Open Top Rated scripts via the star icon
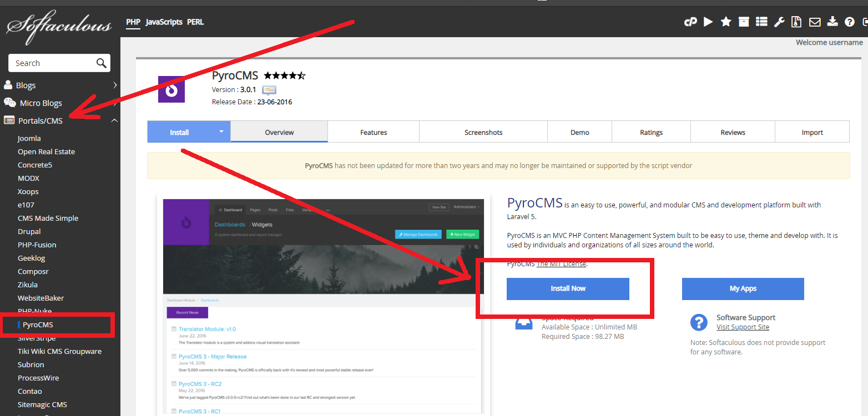This screenshot has height=416, width=868. (x=726, y=22)
